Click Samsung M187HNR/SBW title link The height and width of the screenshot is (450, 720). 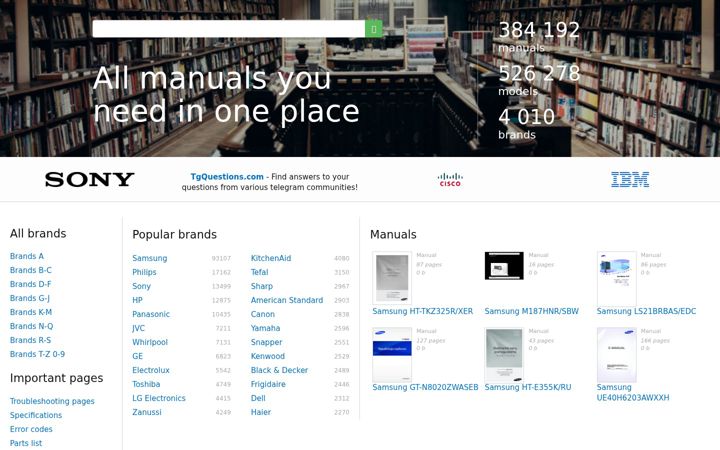click(531, 311)
